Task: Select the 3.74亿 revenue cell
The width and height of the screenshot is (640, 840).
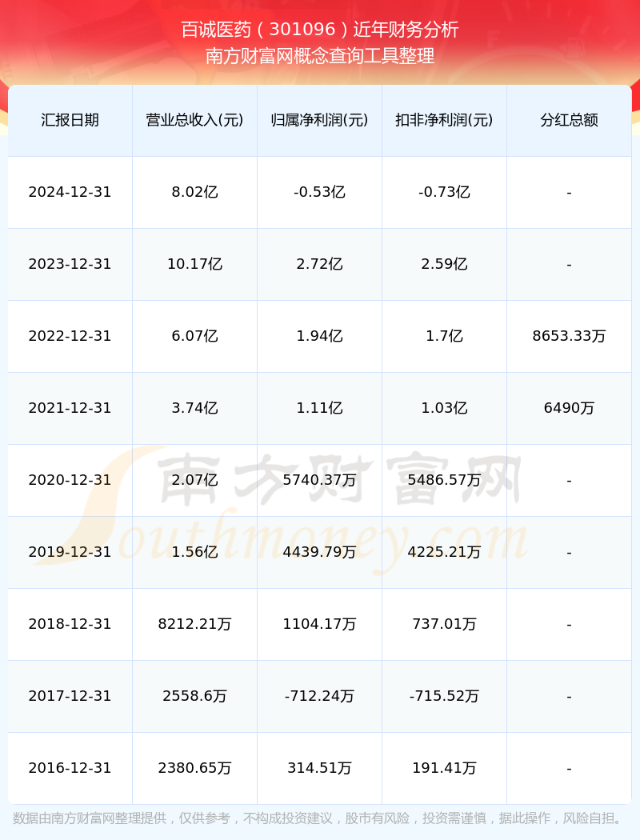Action: (195, 408)
